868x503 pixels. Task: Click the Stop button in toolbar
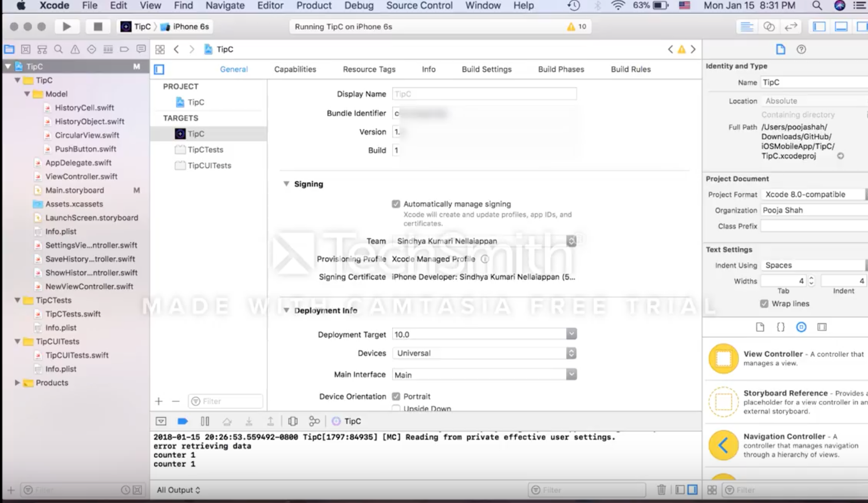click(x=98, y=26)
